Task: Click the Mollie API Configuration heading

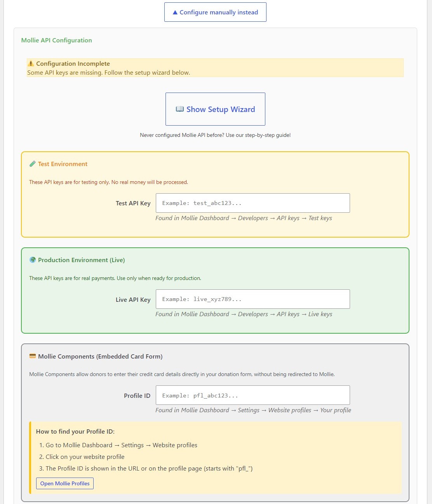Action: (x=57, y=40)
